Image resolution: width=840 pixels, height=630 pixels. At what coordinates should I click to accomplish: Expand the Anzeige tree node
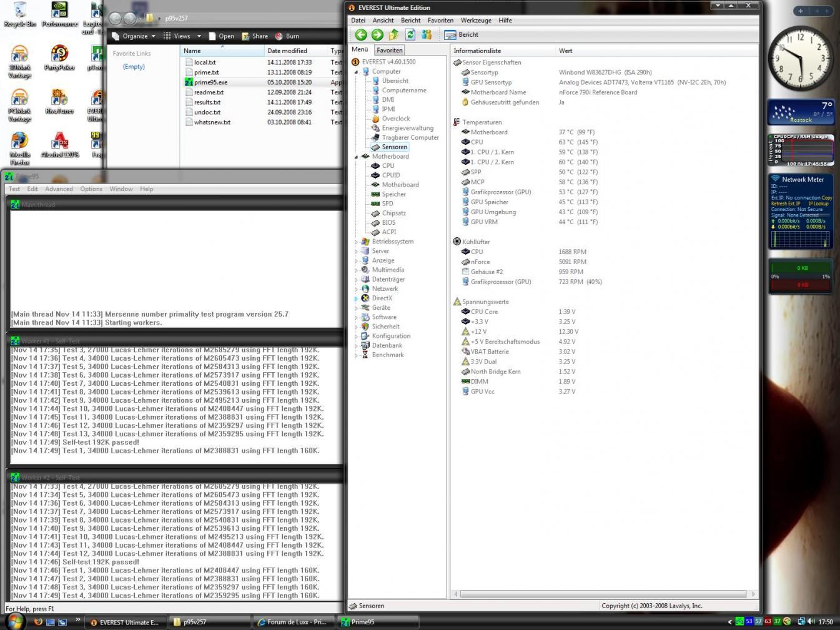[357, 260]
